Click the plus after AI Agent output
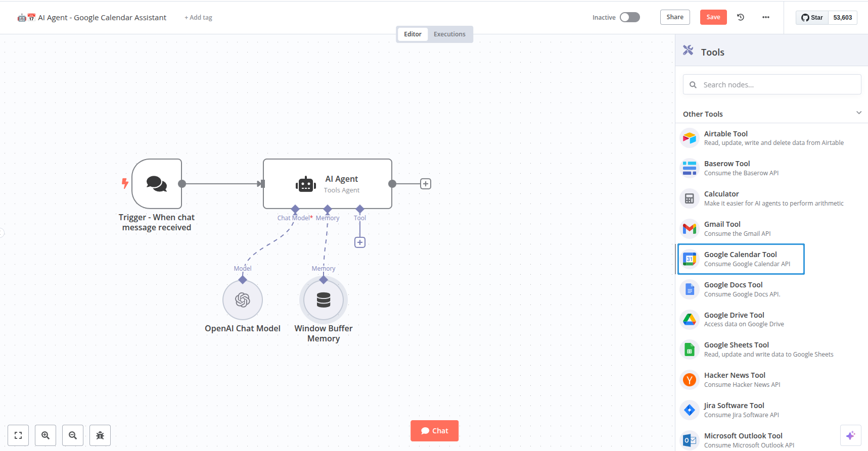The image size is (868, 451). point(426,184)
